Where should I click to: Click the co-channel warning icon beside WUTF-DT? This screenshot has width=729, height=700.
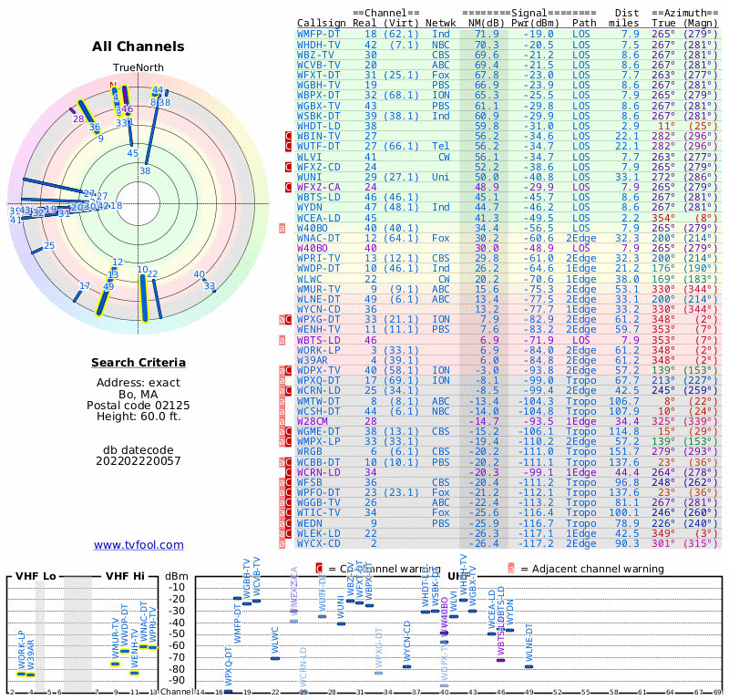[288, 147]
